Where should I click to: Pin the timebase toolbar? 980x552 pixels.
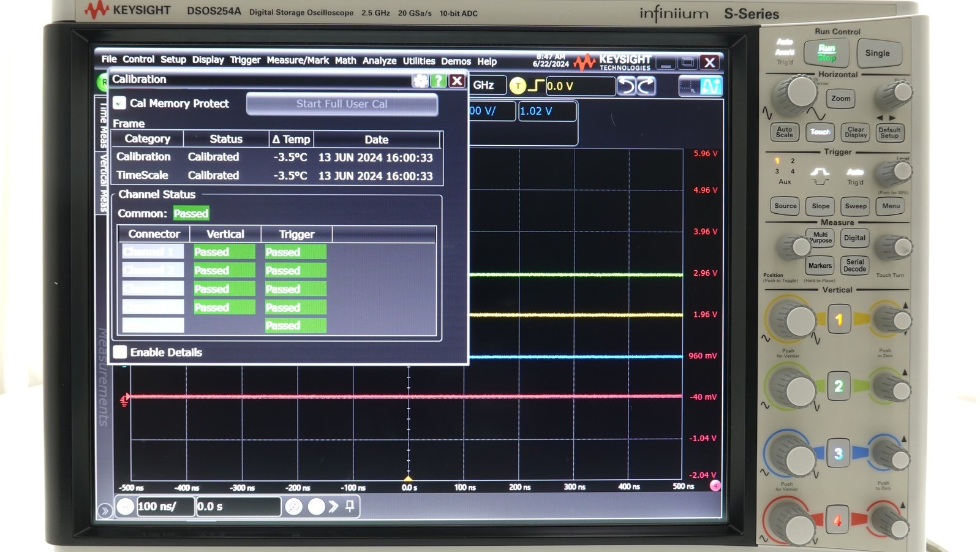pyautogui.click(x=350, y=506)
